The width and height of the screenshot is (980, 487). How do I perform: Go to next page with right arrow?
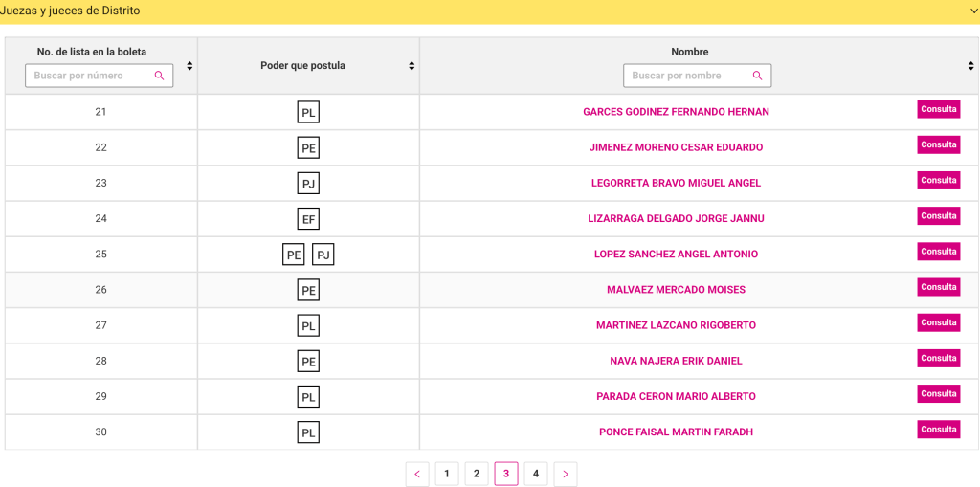(x=566, y=474)
